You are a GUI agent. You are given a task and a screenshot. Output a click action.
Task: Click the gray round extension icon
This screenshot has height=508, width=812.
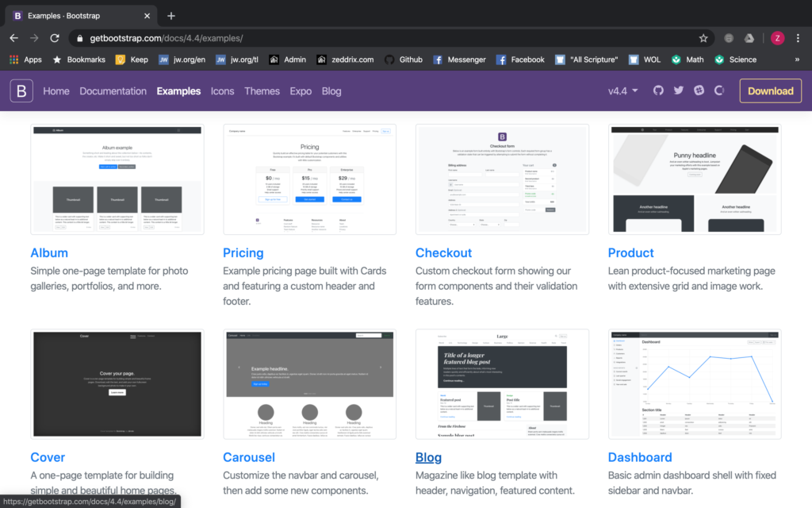(x=729, y=38)
